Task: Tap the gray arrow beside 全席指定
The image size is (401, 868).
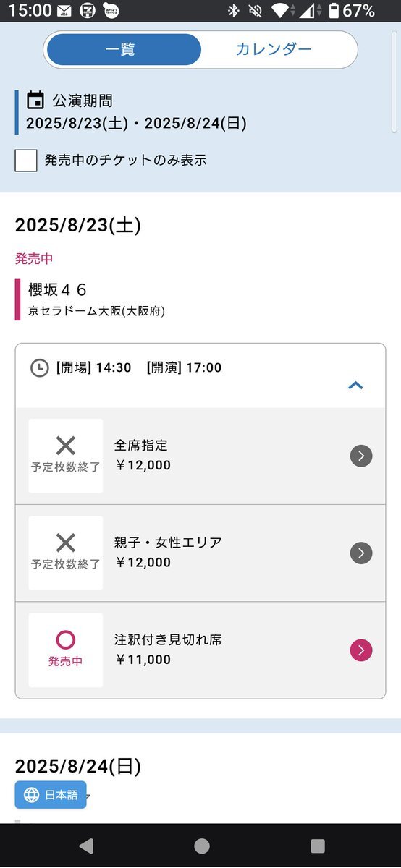Action: coord(361,456)
